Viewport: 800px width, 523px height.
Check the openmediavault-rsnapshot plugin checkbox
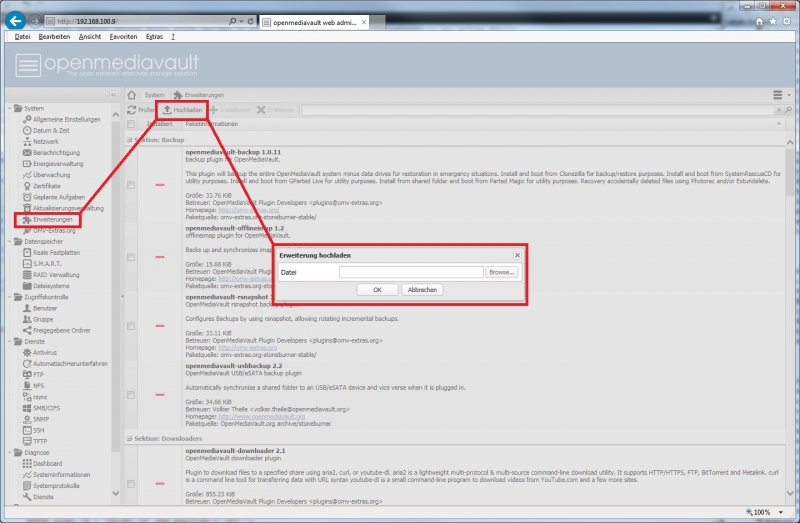click(x=131, y=326)
